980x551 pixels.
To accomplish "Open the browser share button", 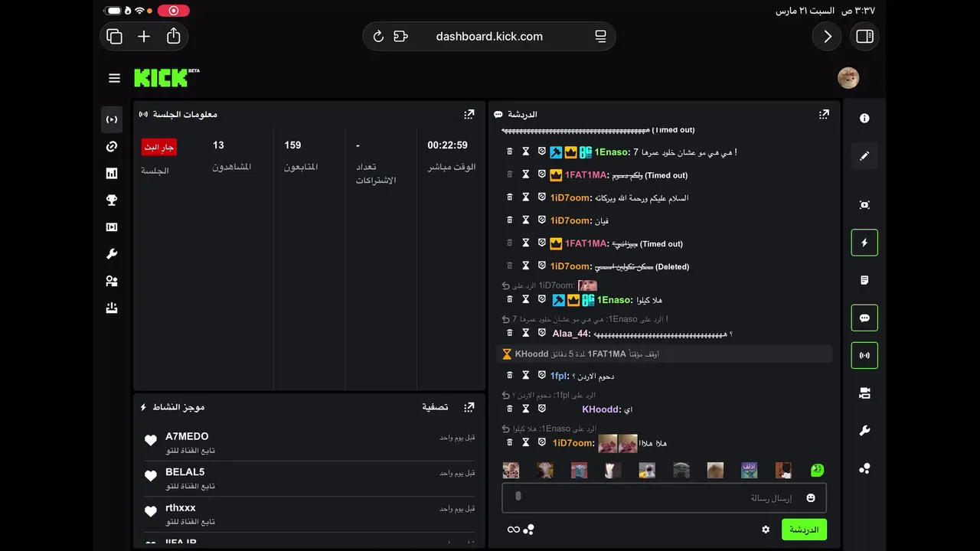I will point(174,36).
